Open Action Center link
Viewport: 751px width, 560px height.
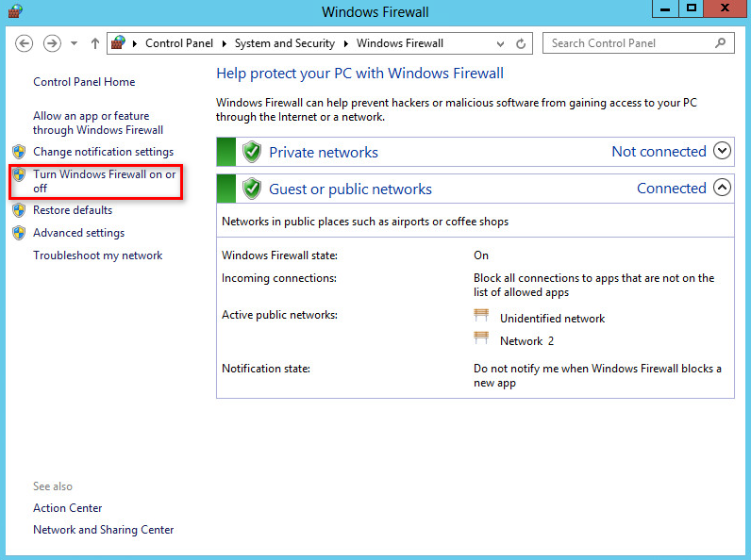click(x=68, y=508)
